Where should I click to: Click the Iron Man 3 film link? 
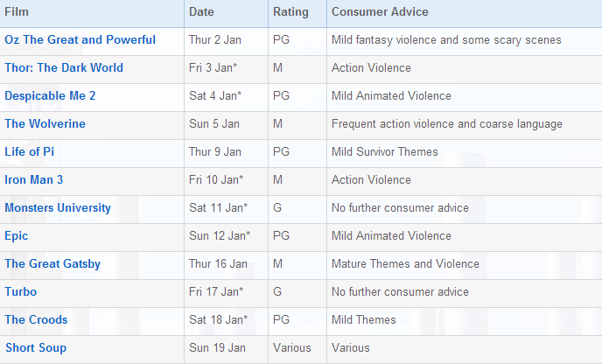33,180
